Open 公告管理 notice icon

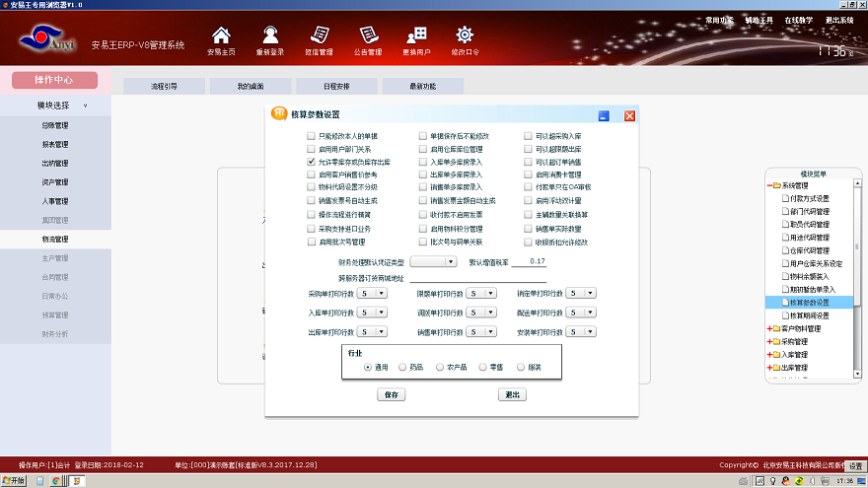(x=368, y=35)
